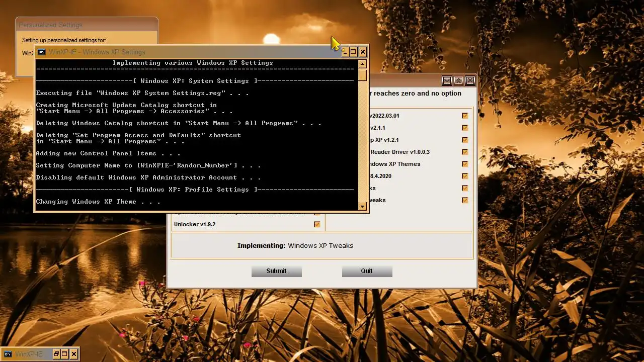Roll down the installer window with the down-chevron button
Screen dimensions: 644x362
(x=447, y=80)
